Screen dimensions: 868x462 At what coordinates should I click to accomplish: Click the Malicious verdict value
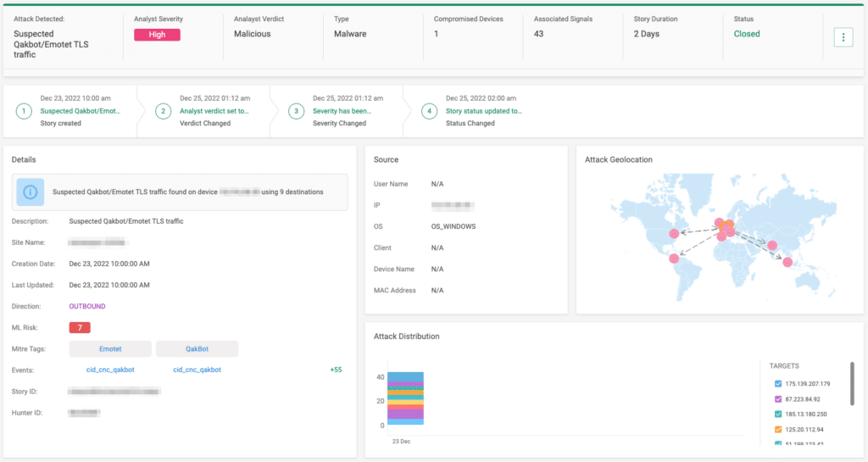pyautogui.click(x=252, y=34)
